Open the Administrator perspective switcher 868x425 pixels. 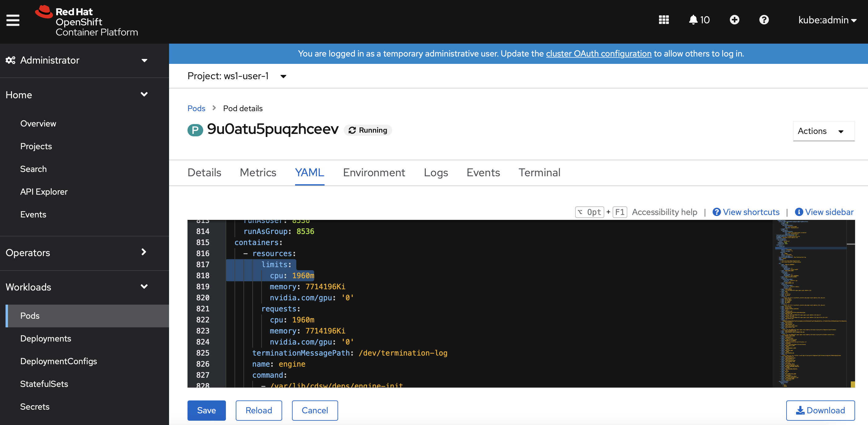(77, 60)
